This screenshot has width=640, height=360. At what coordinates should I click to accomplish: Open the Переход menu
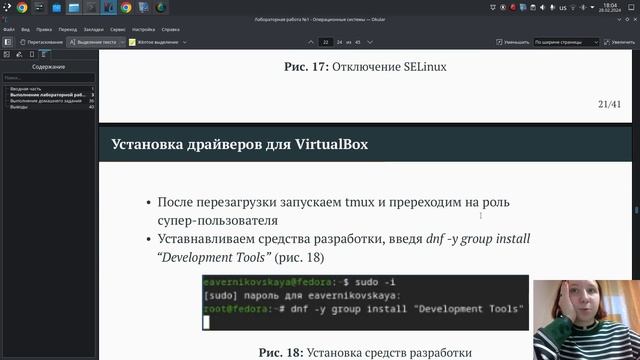click(67, 29)
